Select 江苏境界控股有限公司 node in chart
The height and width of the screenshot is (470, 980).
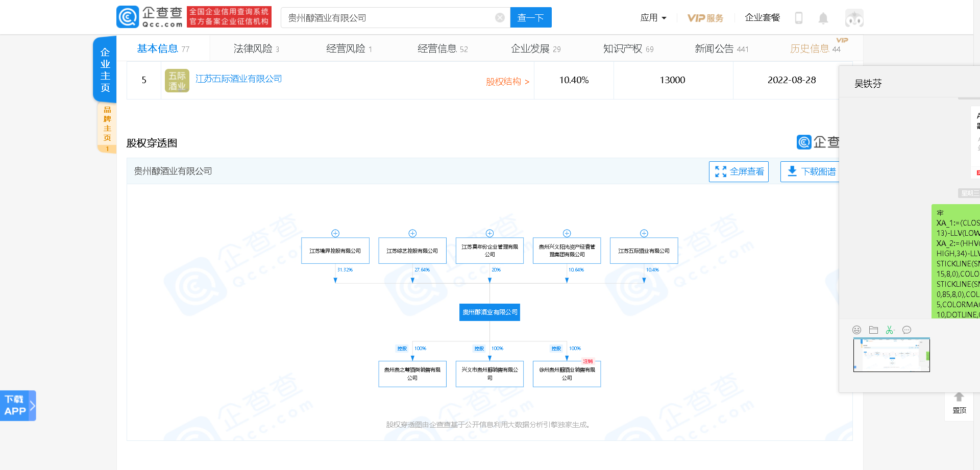tap(335, 251)
